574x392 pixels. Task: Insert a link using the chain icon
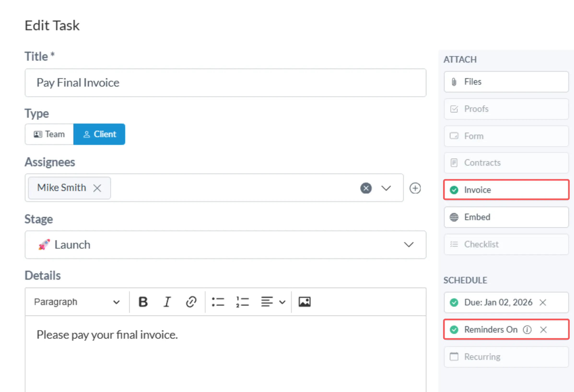[191, 302]
